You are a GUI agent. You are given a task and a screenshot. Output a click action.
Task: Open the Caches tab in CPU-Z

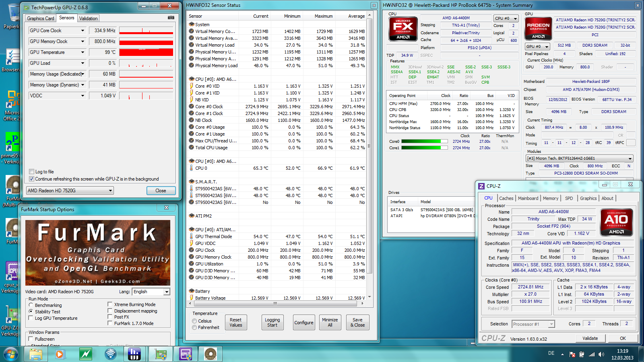point(506,198)
